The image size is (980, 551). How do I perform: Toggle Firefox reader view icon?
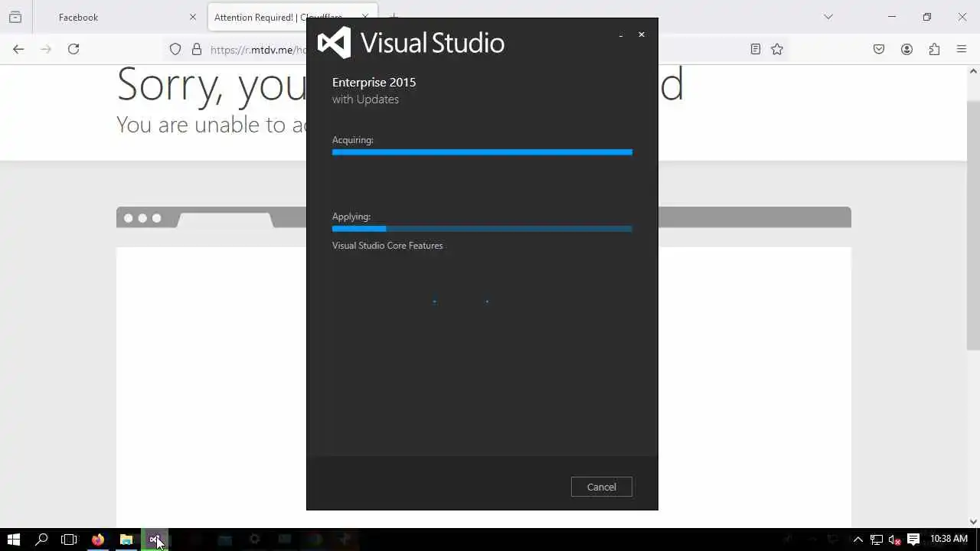pyautogui.click(x=756, y=49)
